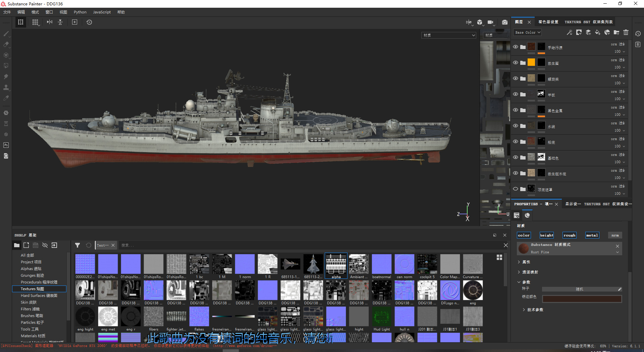Image resolution: width=644 pixels, height=352 pixels.
Task: Hide the 手绘污渍 layer
Action: [516, 47]
